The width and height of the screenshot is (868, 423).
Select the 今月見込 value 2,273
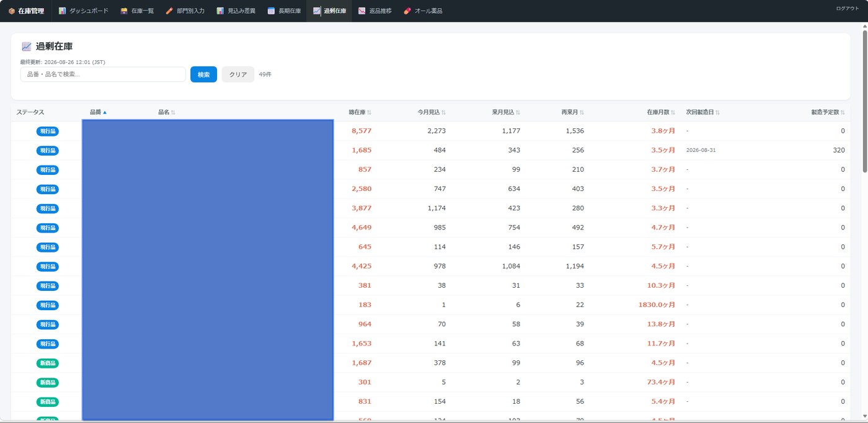click(436, 131)
